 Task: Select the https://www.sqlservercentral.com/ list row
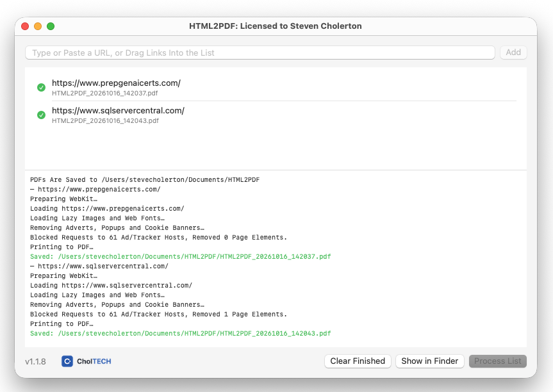tap(276, 115)
